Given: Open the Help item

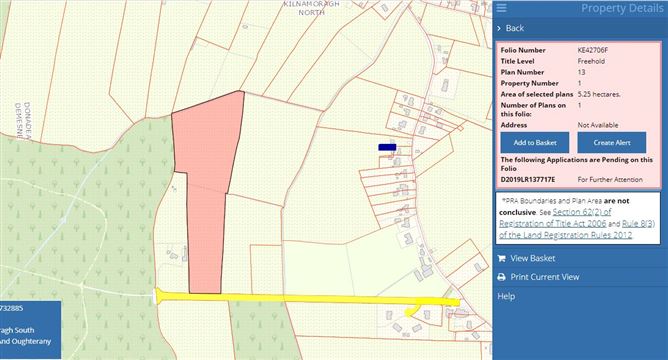Looking at the screenshot, I should [506, 296].
